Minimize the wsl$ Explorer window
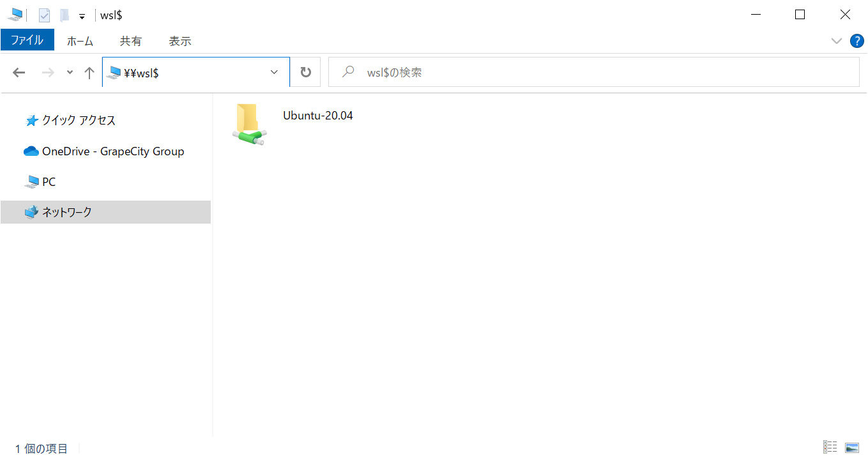 tap(756, 15)
